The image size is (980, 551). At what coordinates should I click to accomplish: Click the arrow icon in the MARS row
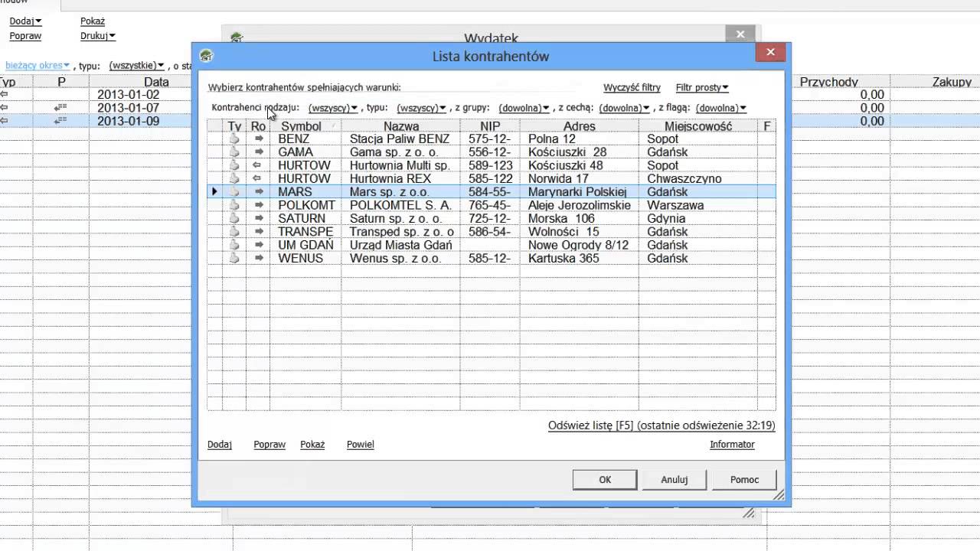click(259, 192)
